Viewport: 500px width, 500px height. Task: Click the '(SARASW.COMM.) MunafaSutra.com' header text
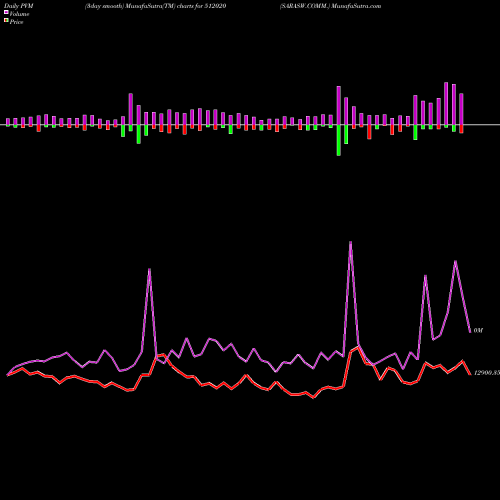(330, 6)
